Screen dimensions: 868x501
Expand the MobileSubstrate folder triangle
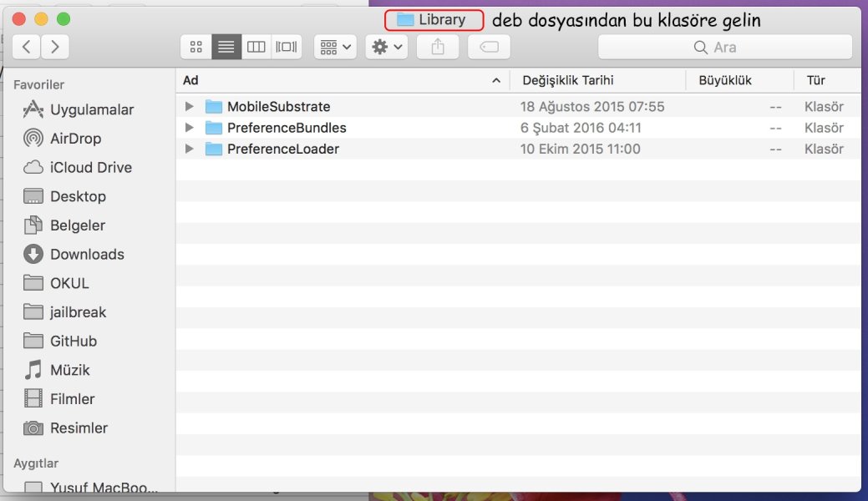(190, 106)
